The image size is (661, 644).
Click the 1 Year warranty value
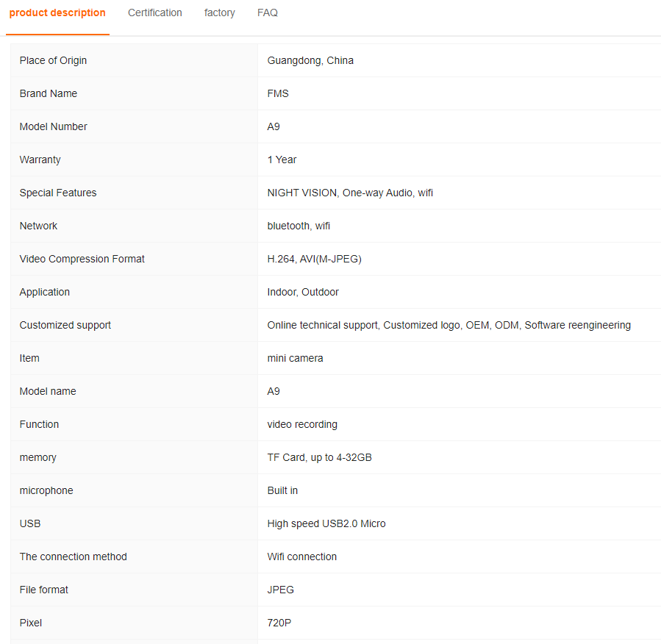pyautogui.click(x=282, y=160)
